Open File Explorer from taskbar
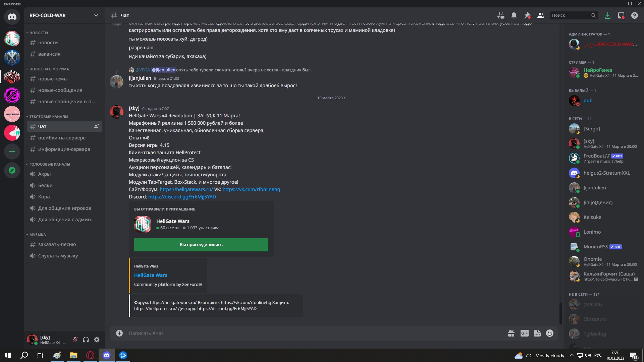Image resolution: width=644 pixels, height=362 pixels. (73, 355)
